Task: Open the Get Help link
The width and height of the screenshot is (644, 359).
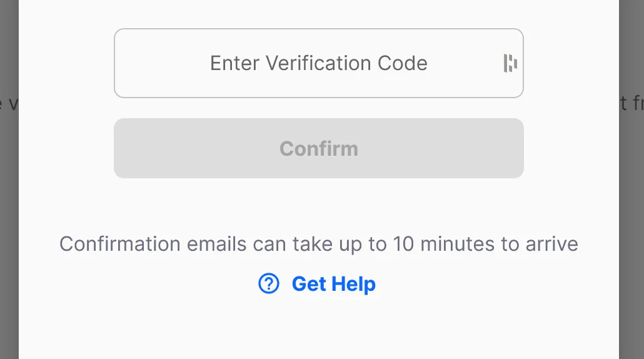Action: 317,284
